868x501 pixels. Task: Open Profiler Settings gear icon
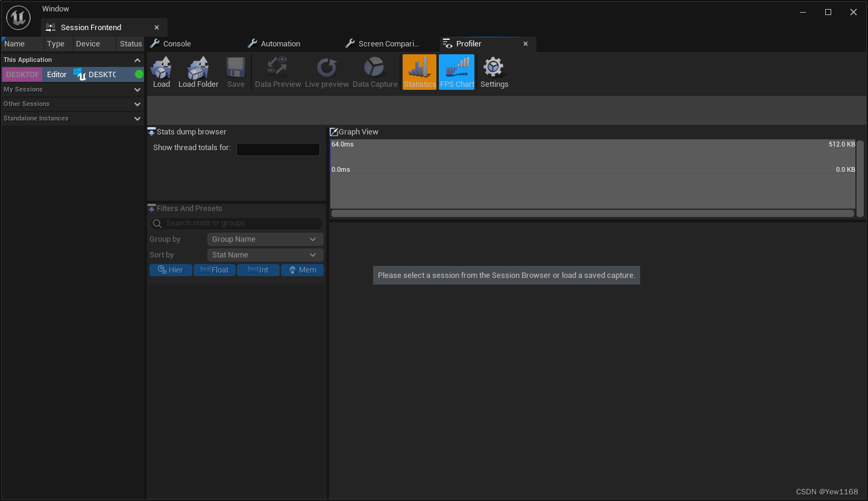click(x=494, y=67)
